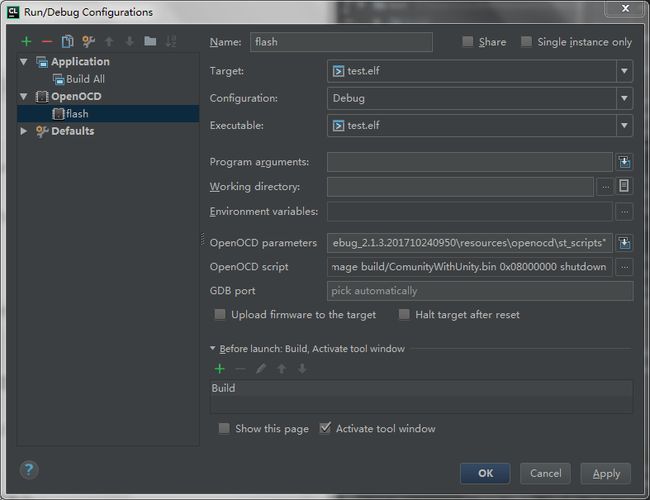
Task: Collapse the OpenOCD tree node
Action: click(24, 97)
